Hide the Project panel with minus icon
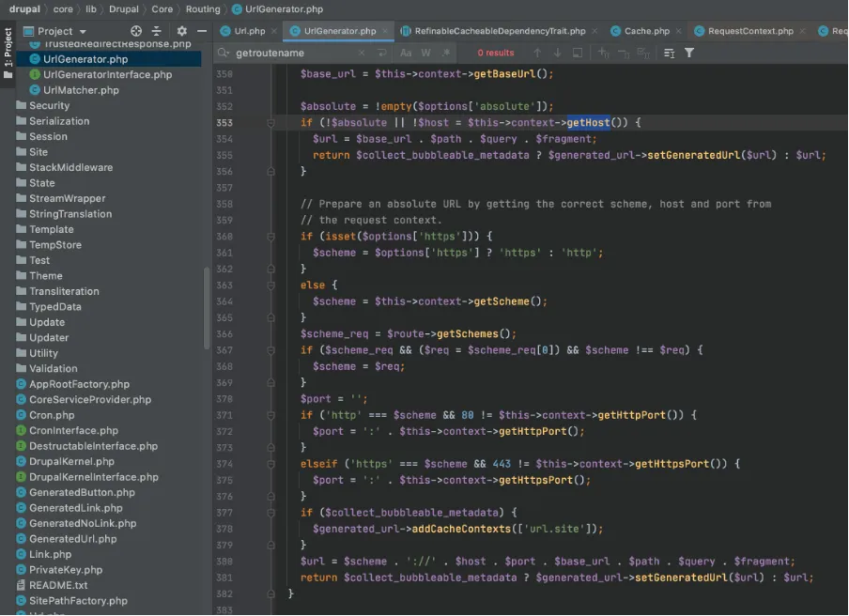The width and height of the screenshot is (849, 616). (202, 31)
